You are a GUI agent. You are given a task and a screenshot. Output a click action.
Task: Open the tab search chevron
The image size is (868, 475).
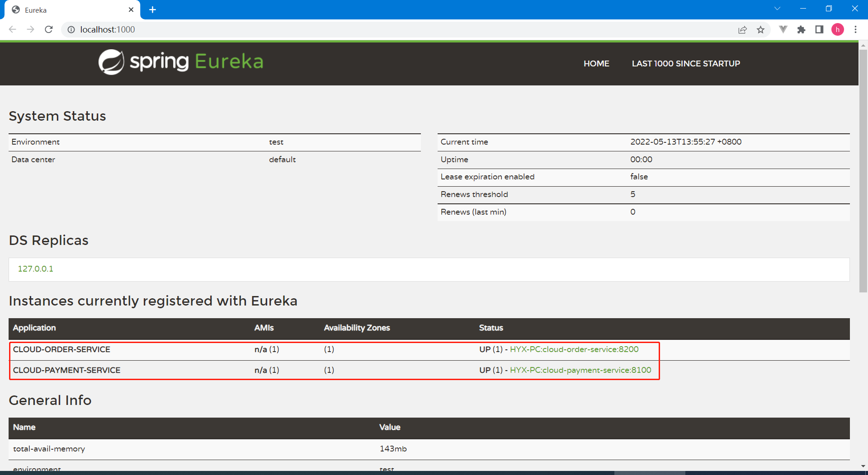[x=777, y=9]
